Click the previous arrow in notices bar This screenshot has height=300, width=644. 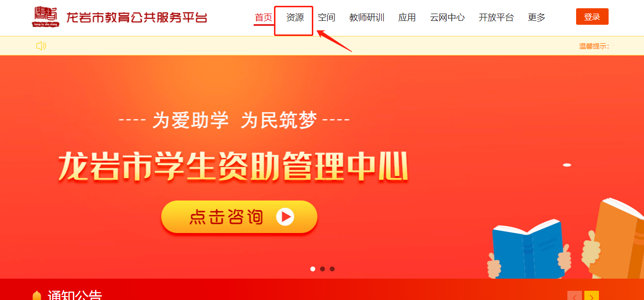(575, 296)
